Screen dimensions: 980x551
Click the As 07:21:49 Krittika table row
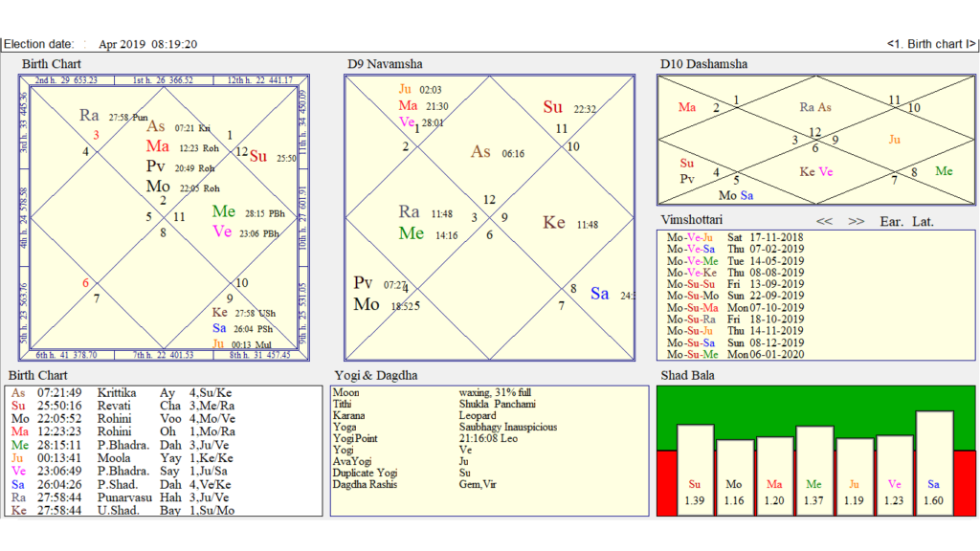[122, 393]
